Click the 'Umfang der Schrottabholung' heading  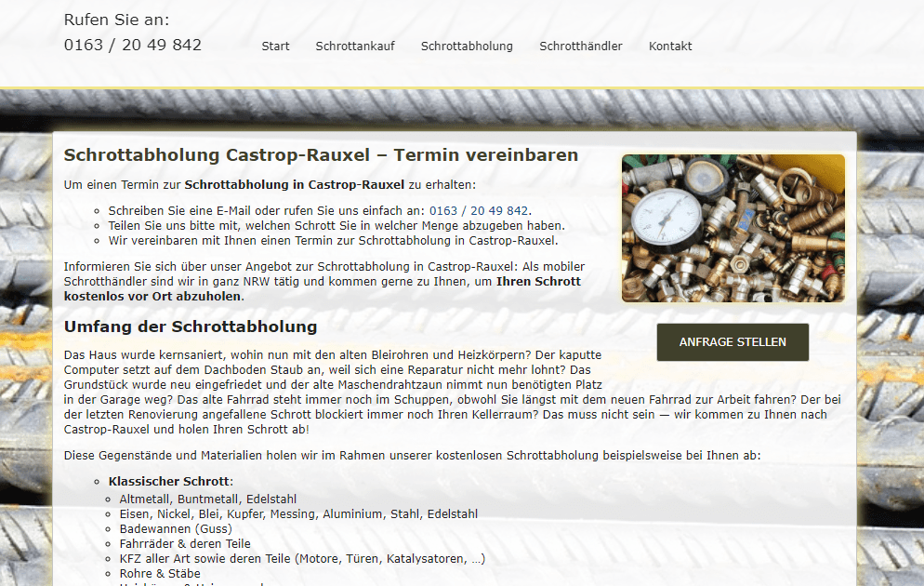pos(191,327)
